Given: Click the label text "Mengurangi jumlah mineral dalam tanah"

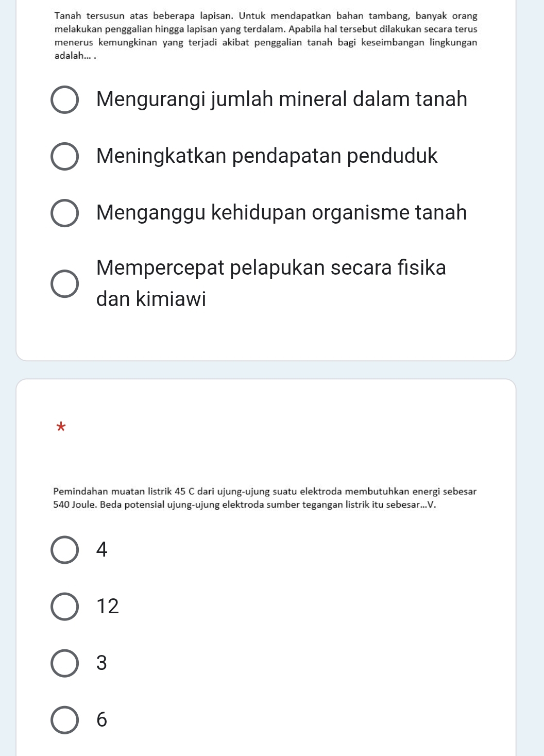Looking at the screenshot, I should click(x=281, y=99).
